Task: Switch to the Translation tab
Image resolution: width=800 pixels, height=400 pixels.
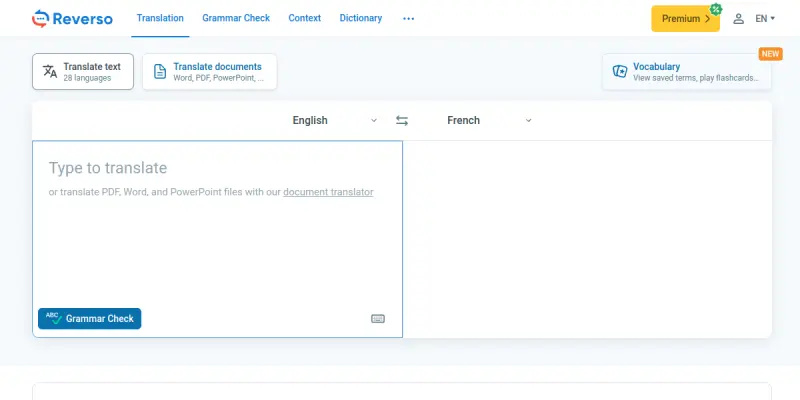Action: pos(160,18)
